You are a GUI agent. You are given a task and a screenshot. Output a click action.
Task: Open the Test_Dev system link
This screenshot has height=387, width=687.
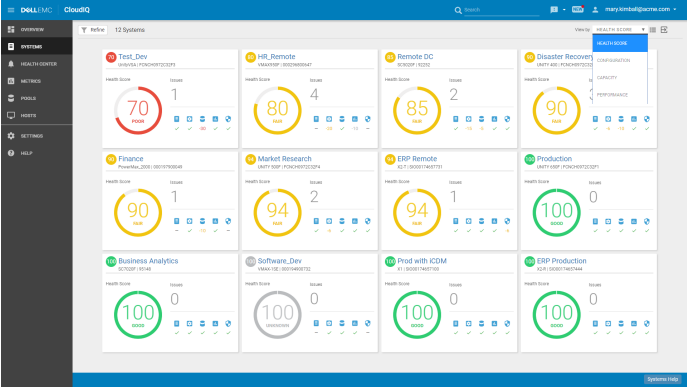click(x=133, y=57)
